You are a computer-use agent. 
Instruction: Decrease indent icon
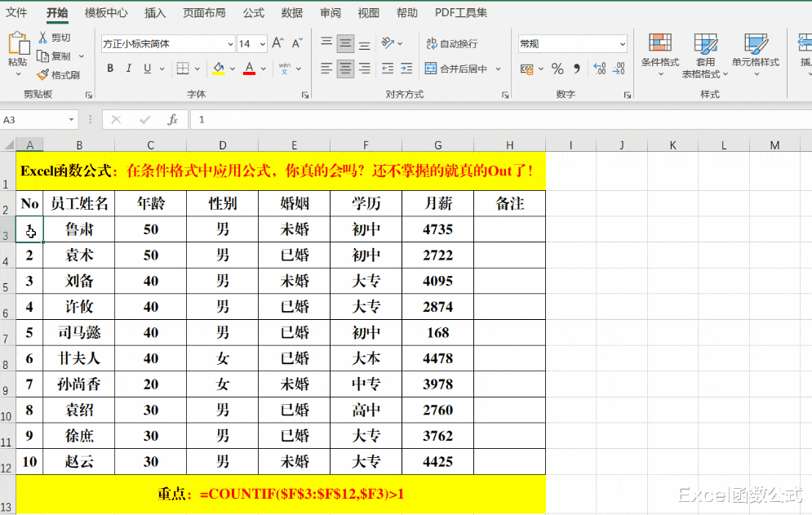[388, 69]
